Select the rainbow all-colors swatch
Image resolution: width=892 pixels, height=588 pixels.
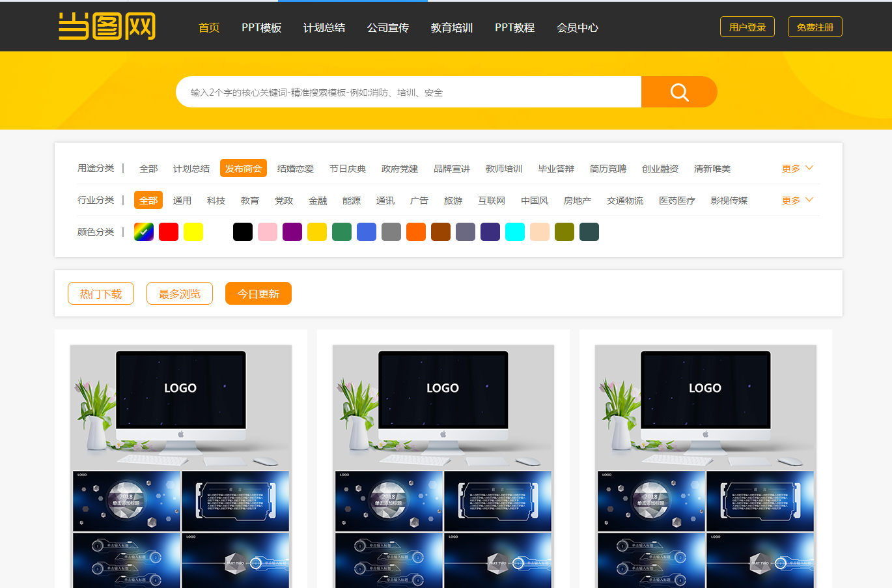click(x=144, y=232)
